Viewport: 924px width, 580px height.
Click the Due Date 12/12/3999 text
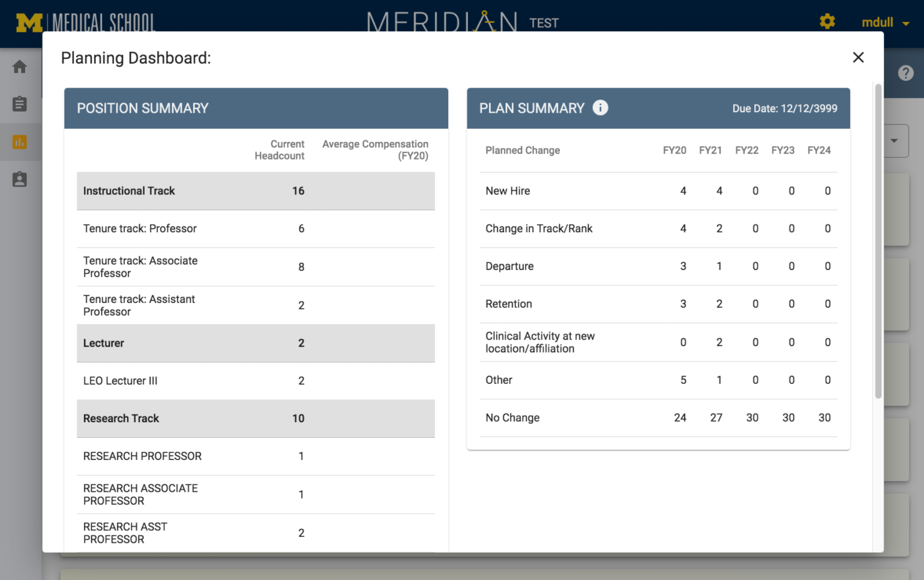[785, 109]
